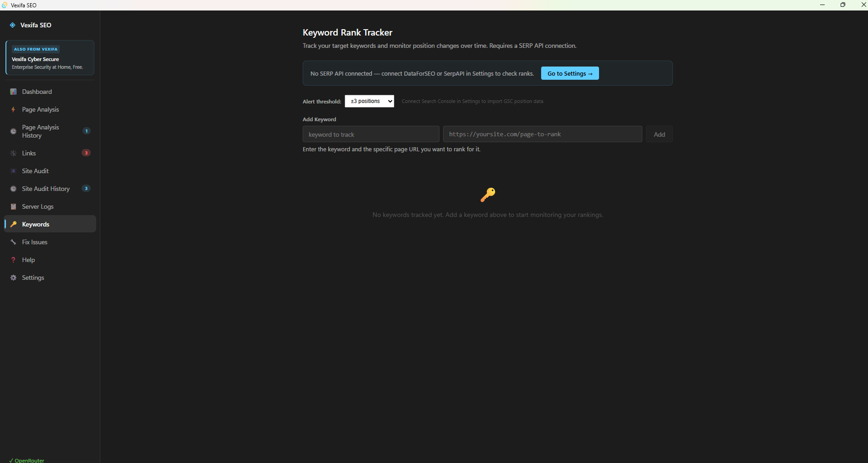Viewport: 868px width, 463px height.
Task: Focus the page URL input field
Action: pos(542,134)
